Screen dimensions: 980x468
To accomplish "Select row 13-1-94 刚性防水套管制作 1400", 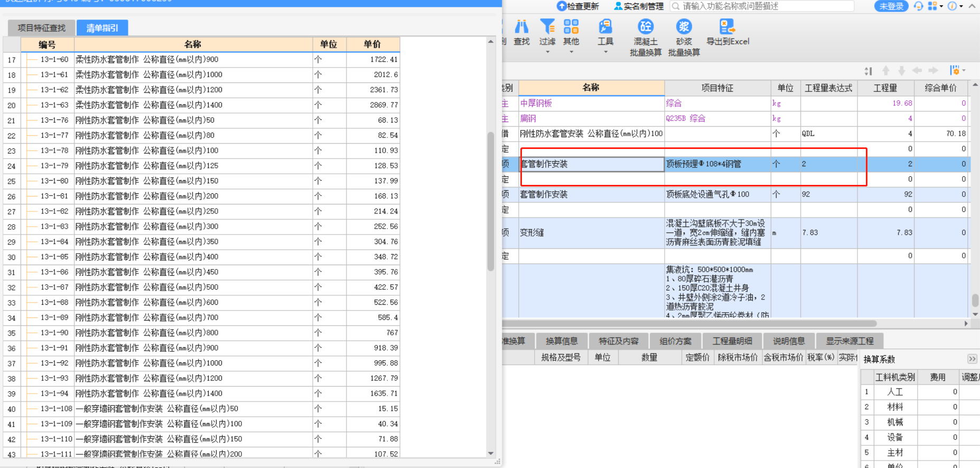I will [201, 394].
